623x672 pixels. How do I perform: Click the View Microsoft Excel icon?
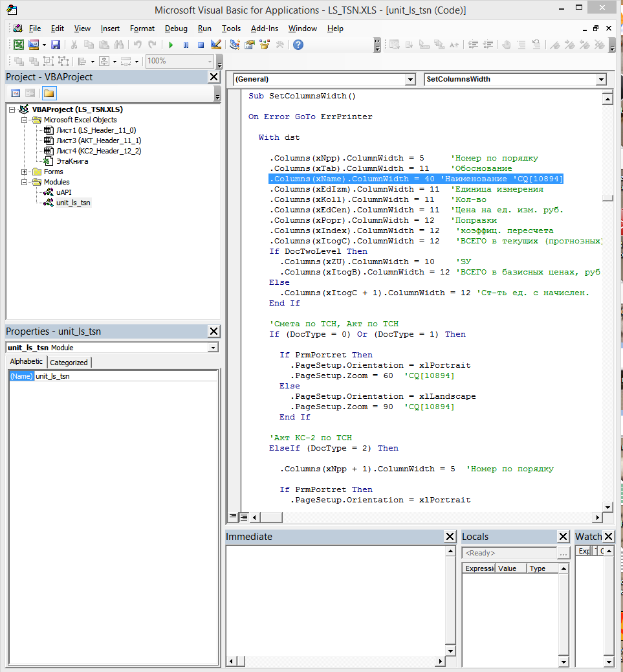point(18,45)
